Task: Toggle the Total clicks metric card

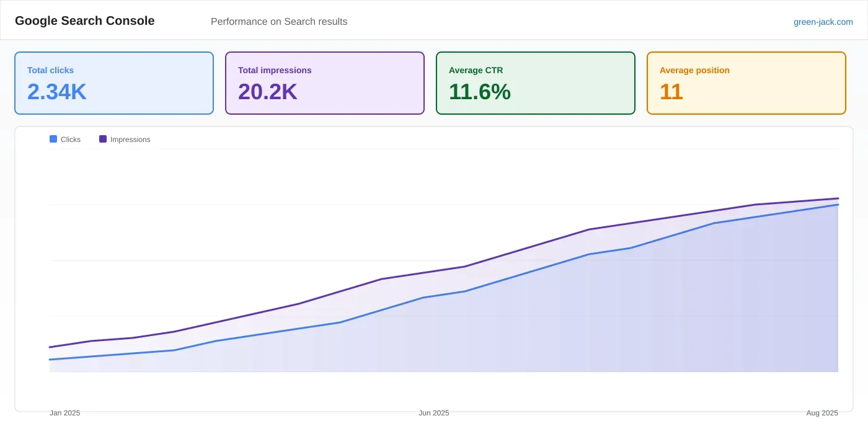Action: (x=114, y=83)
